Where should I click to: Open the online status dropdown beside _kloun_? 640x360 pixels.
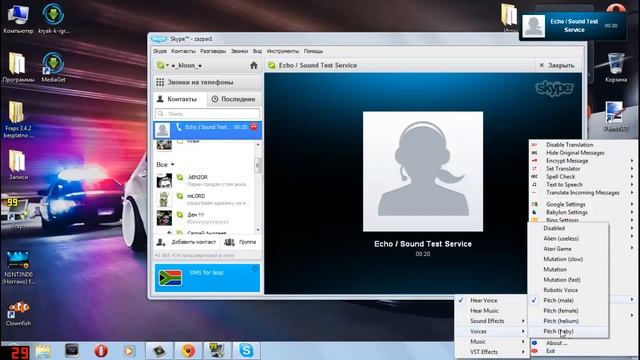[162, 65]
